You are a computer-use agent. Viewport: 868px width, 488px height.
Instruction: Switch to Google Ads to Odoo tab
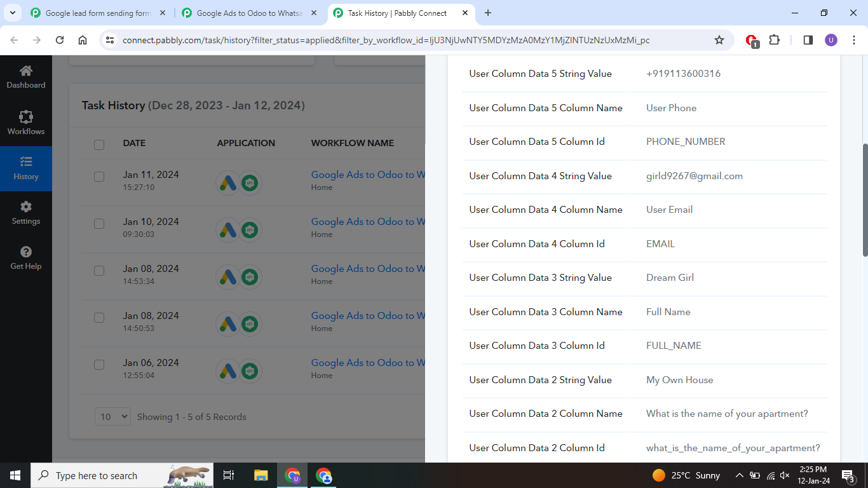[250, 13]
